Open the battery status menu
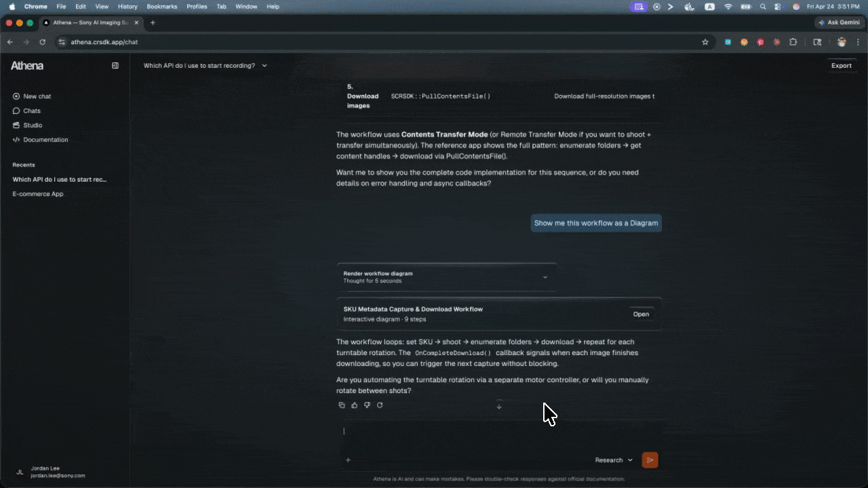Image resolution: width=868 pixels, height=488 pixels. tap(745, 6)
